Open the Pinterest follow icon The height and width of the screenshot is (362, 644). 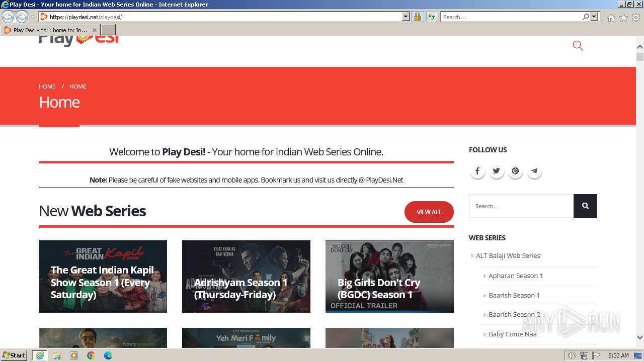(x=515, y=171)
